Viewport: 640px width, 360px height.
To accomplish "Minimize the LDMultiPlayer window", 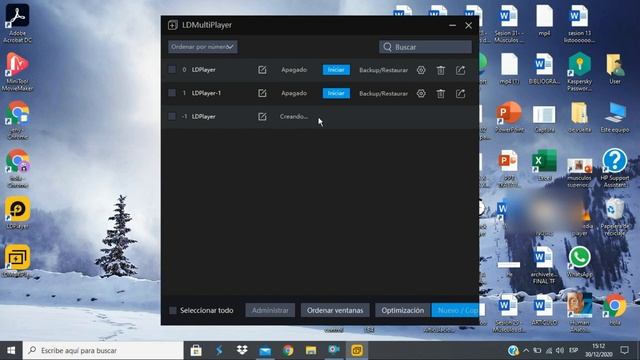I will 452,25.
